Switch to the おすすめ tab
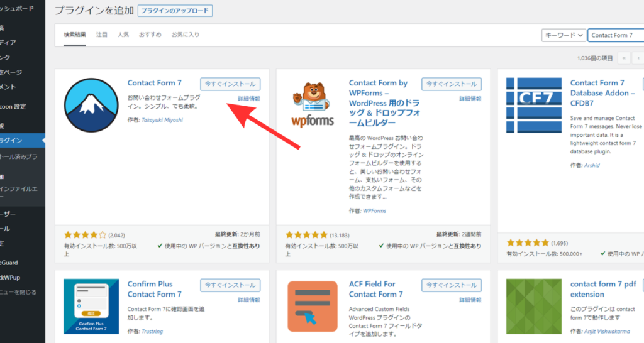This screenshot has width=644, height=343. 150,35
